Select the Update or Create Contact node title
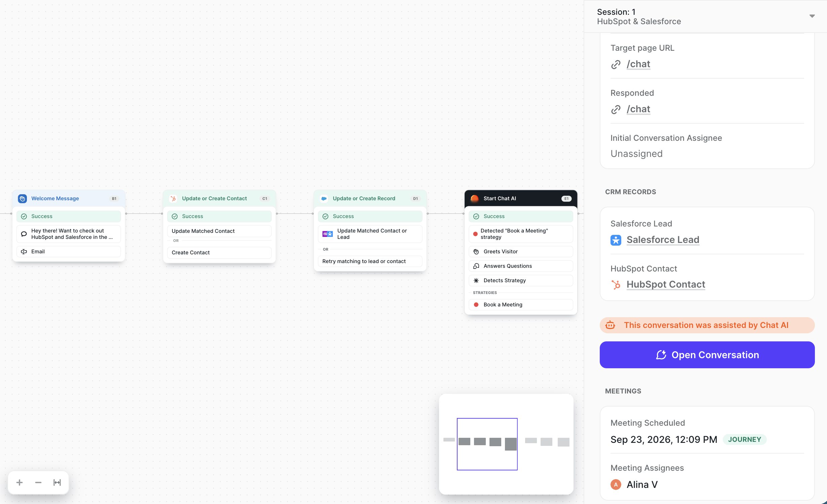 (x=214, y=199)
